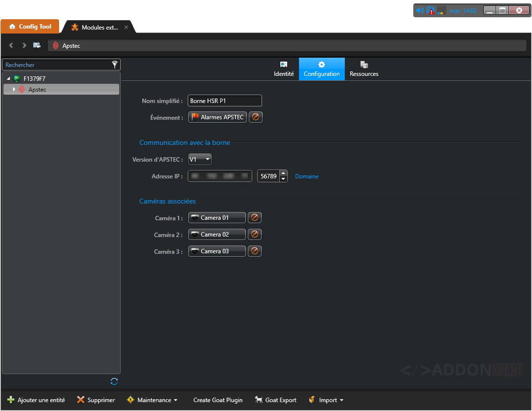This screenshot has height=411, width=532.
Task: Click the refresh icon below entity tree
Action: pyautogui.click(x=114, y=381)
